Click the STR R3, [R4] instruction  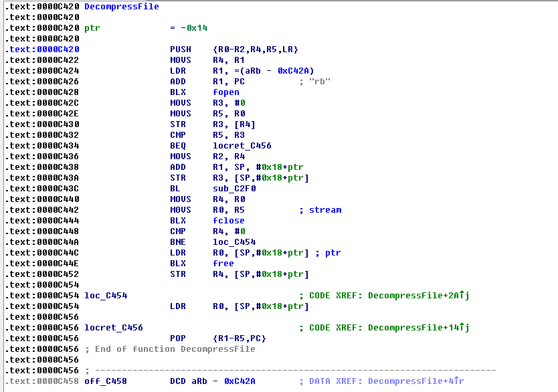[213, 124]
